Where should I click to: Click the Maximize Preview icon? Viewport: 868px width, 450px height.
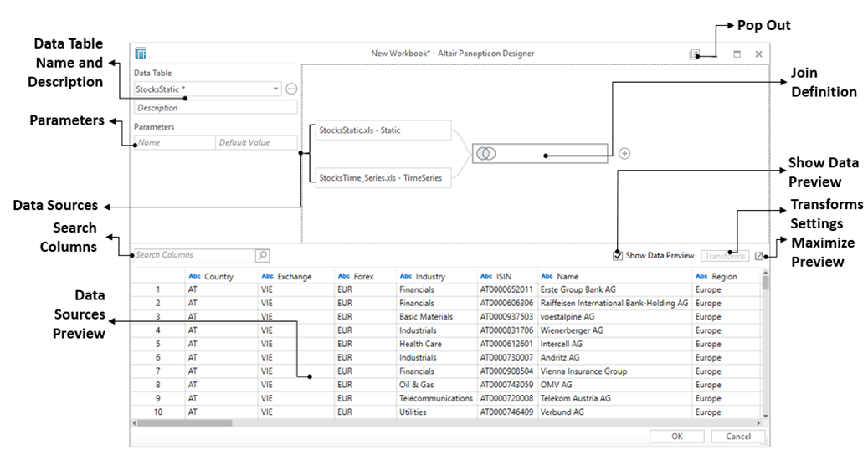(758, 256)
